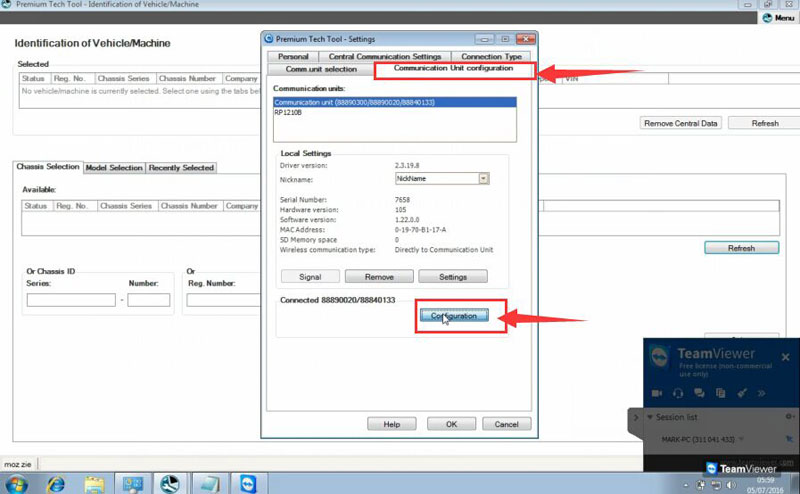Start video in TeamViewer panel

tap(657, 393)
